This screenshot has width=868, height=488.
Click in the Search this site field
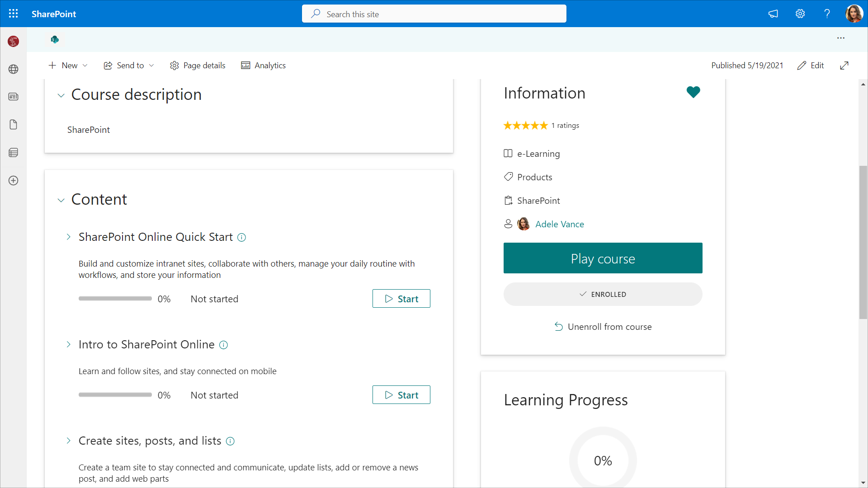click(x=434, y=14)
